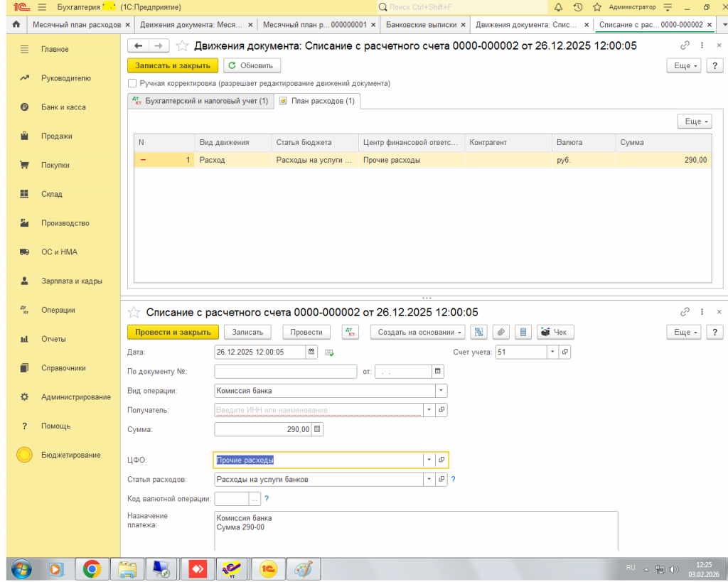Click Записать и закрыть button
This screenshot has width=728, height=582.
(173, 65)
